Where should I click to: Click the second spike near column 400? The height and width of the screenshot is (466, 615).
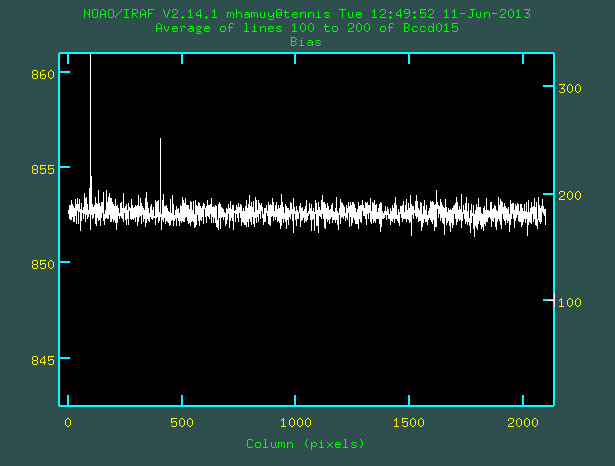160,177
